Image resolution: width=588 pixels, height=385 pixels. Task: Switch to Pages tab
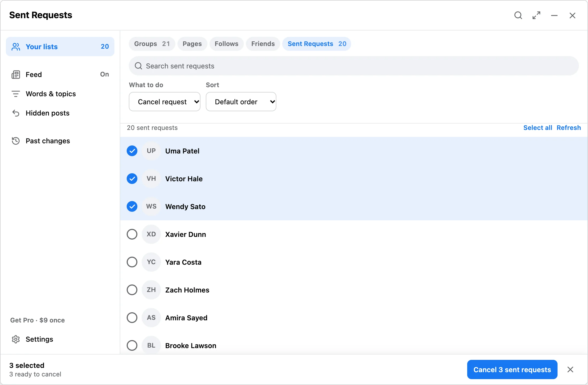[x=192, y=44]
